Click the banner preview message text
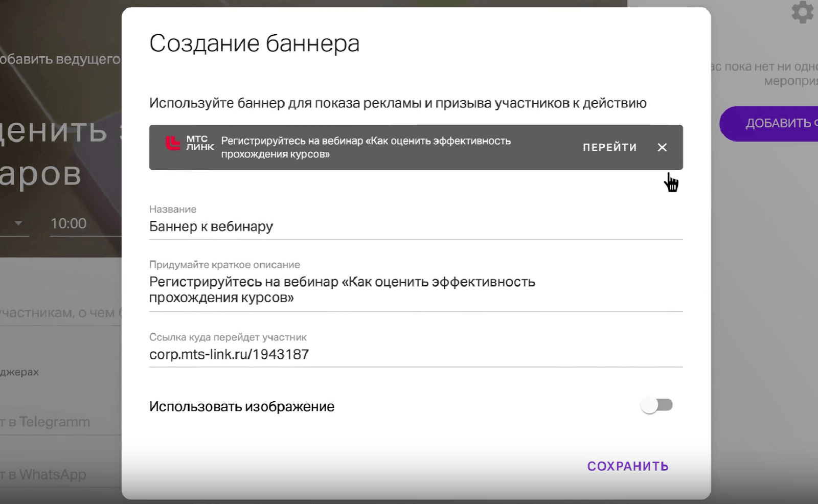Viewport: 818px width, 504px height. coord(366,147)
